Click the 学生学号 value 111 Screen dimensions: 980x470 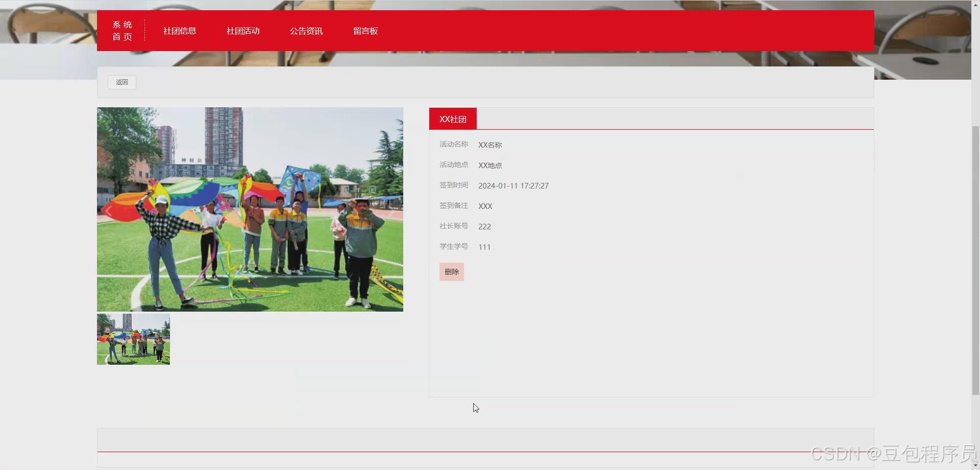click(x=484, y=247)
